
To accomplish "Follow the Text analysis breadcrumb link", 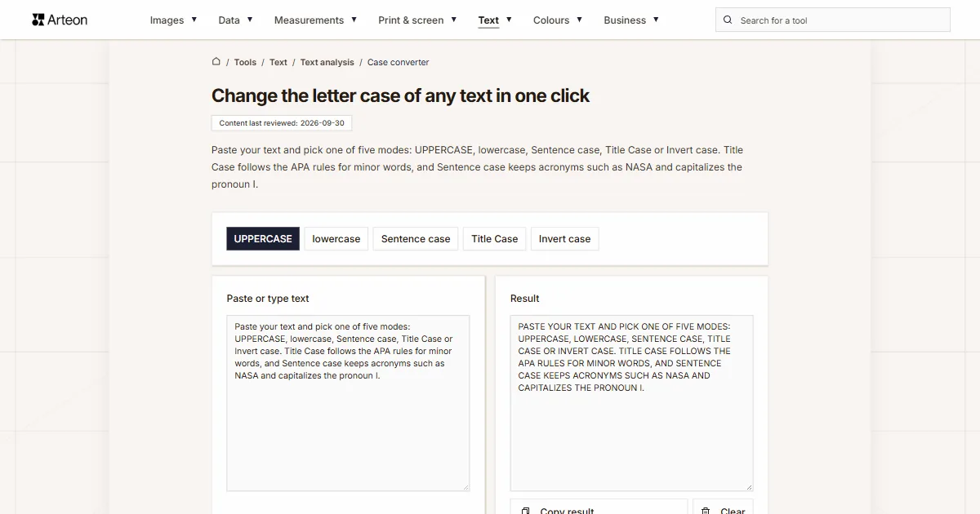I will coord(327,62).
